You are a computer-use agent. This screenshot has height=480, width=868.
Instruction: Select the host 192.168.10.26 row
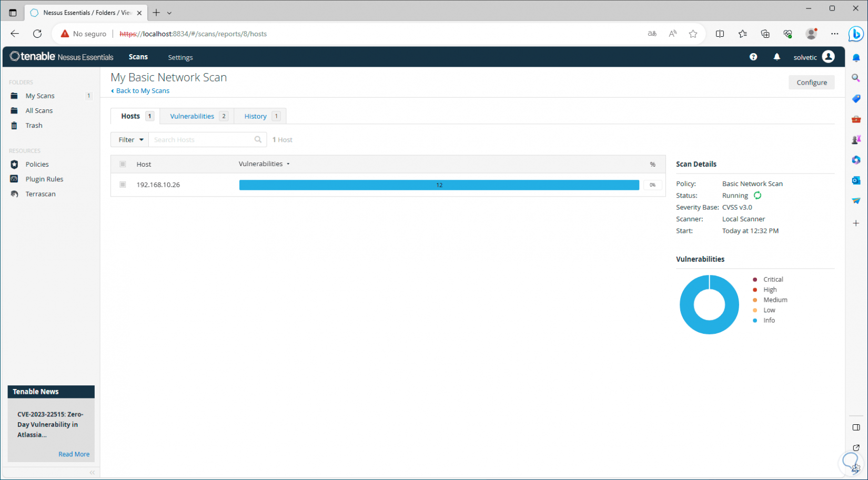[388, 185]
